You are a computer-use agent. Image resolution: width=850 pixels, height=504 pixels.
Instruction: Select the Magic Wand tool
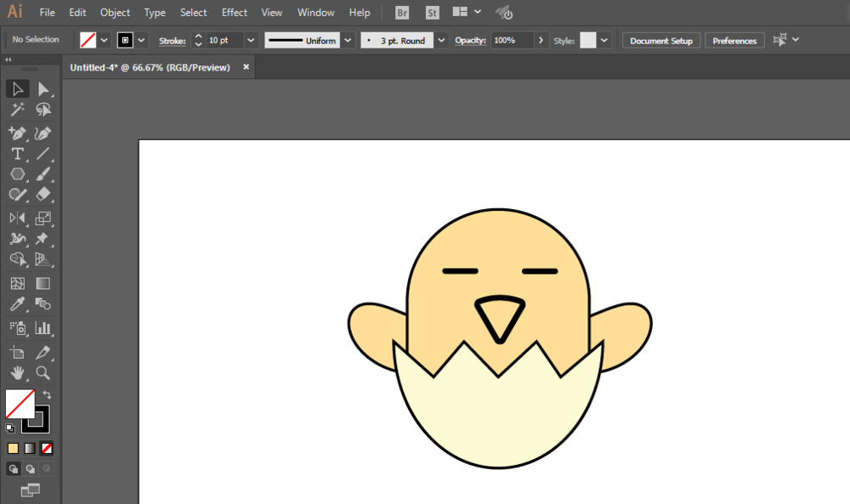pos(17,110)
